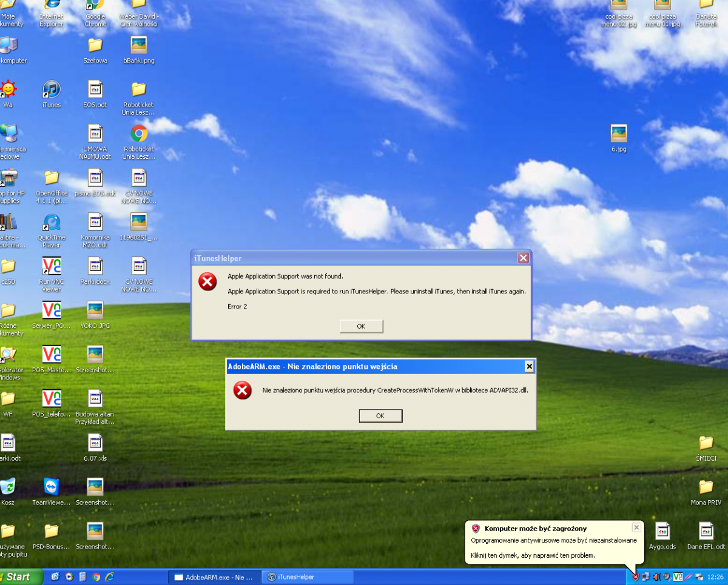Image resolution: width=728 pixels, height=585 pixels.
Task: Select the cool pizza menu 02.jpg file
Action: tap(619, 14)
